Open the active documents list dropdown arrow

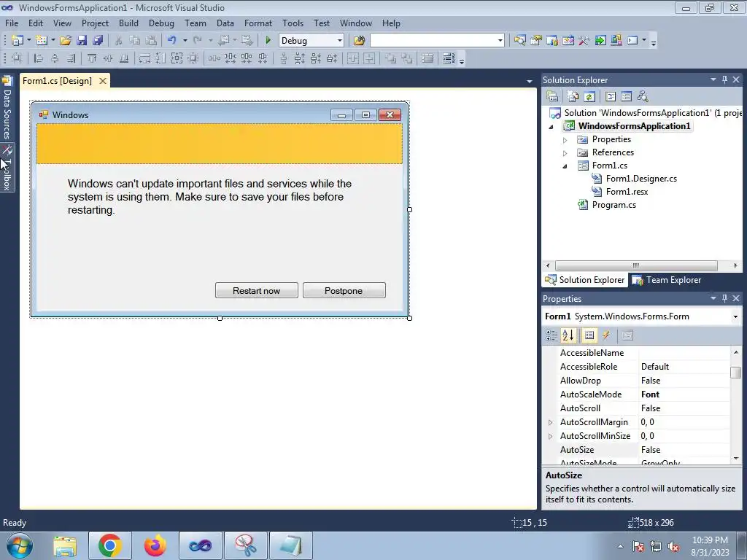tap(529, 82)
